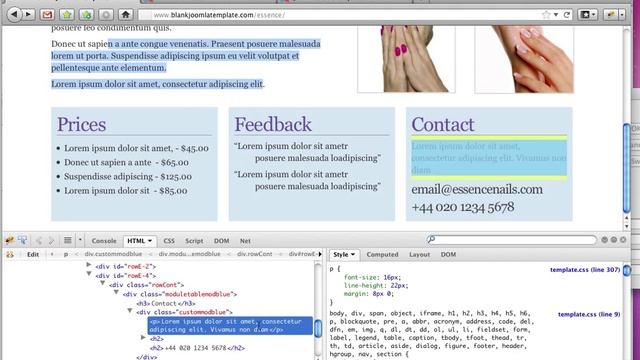
Task: Switch to the Console panel tab
Action: tap(104, 241)
